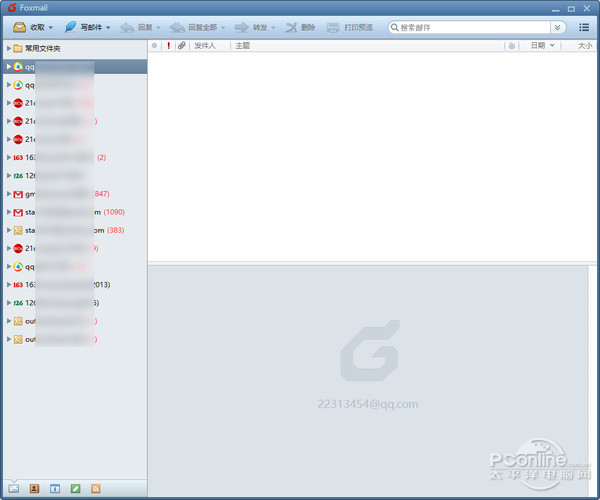
Task: Open 打印预览 print preview
Action: pos(350,28)
